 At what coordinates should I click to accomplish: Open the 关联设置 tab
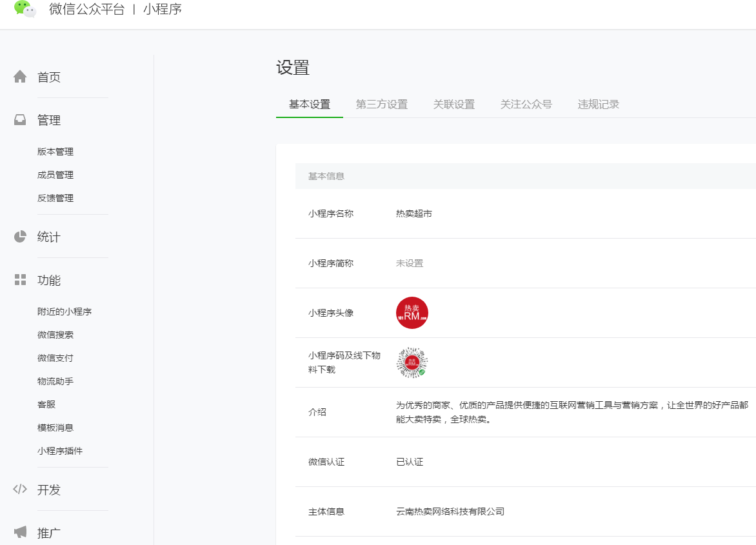[x=454, y=104]
